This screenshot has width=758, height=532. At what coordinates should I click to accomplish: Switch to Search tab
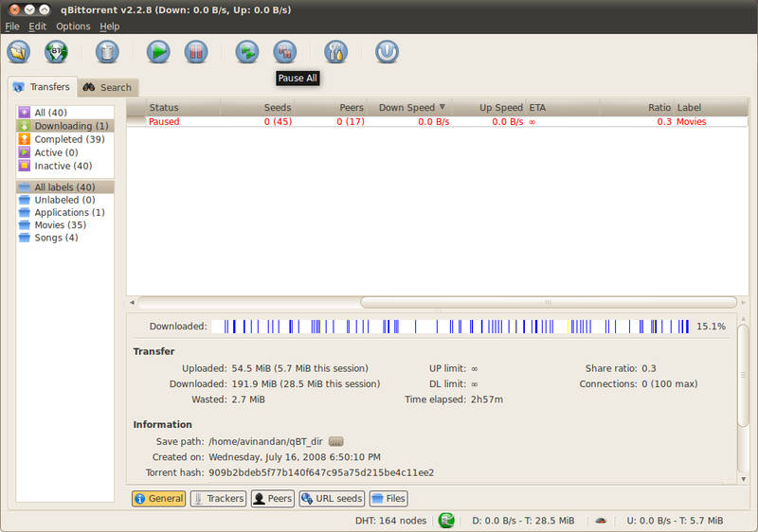108,87
